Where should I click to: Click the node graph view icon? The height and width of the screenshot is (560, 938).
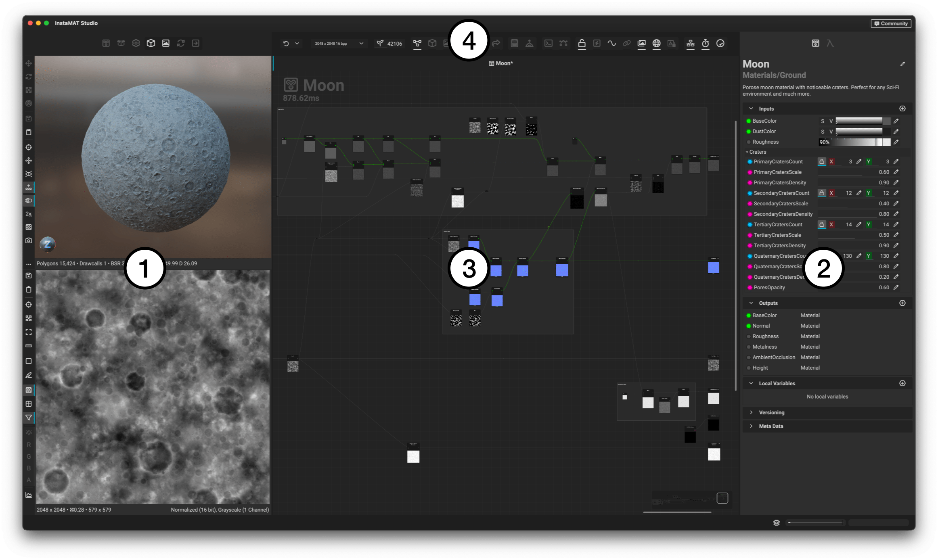[x=417, y=44]
